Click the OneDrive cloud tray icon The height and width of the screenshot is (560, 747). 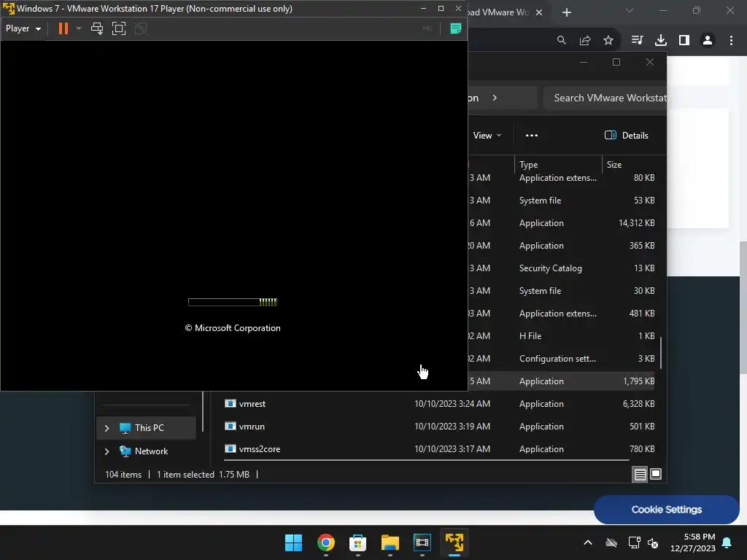click(611, 542)
